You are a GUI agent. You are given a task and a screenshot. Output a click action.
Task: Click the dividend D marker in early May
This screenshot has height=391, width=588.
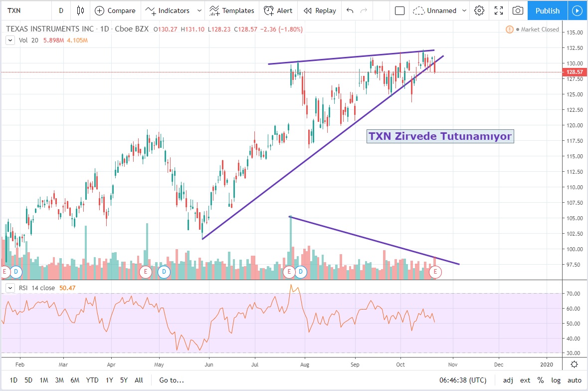pos(164,272)
